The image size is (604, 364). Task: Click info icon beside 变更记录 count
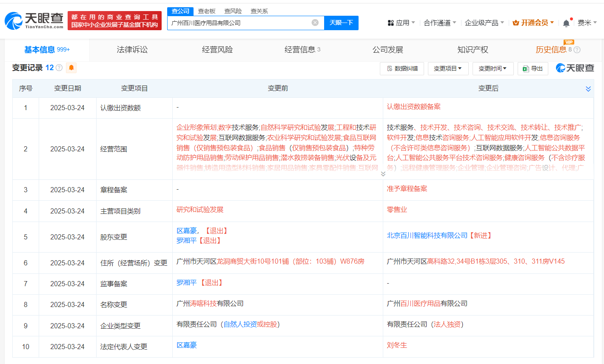point(59,68)
